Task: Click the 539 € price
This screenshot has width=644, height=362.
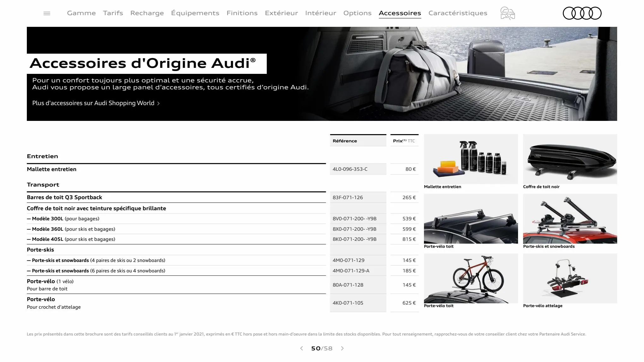Action: 409,219
